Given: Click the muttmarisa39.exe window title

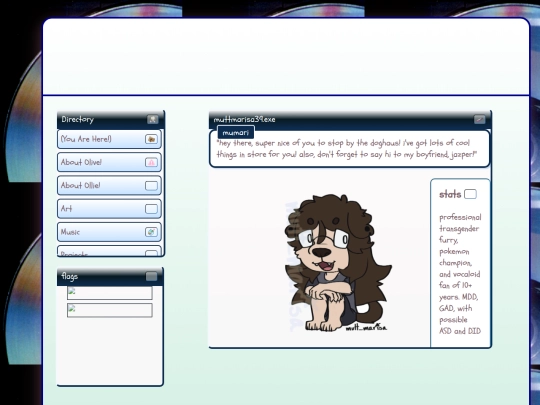Looking at the screenshot, I should pyautogui.click(x=245, y=120).
